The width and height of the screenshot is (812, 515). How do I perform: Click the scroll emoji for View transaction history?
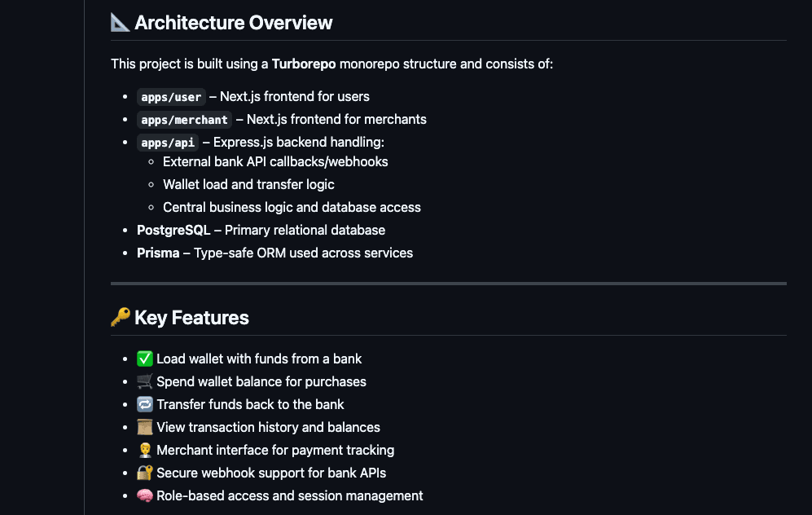pyautogui.click(x=145, y=427)
